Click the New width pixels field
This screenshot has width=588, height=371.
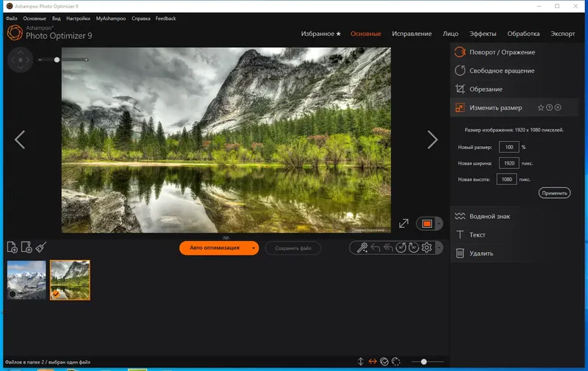(x=509, y=163)
